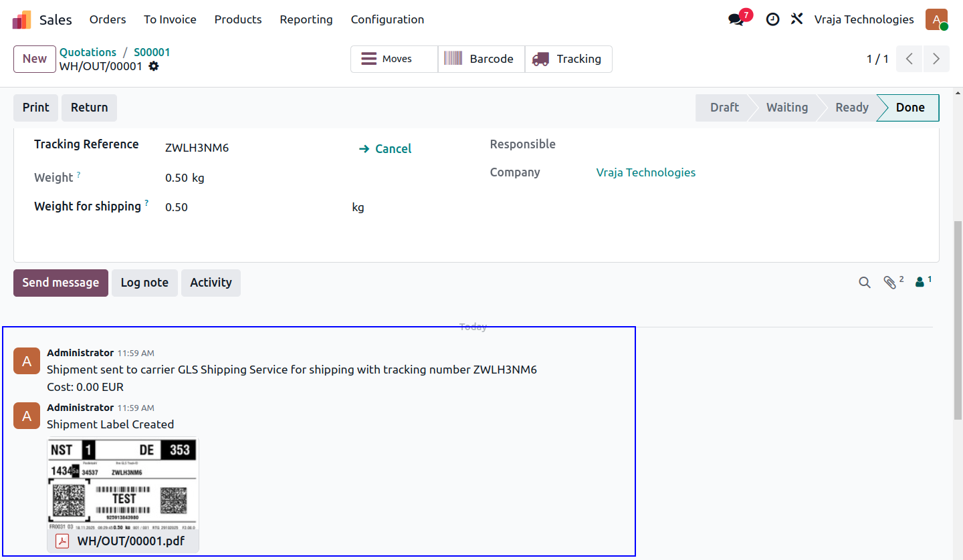Viewport: 963px width, 560px height.
Task: Show attachments via paperclip icon
Action: point(893,282)
